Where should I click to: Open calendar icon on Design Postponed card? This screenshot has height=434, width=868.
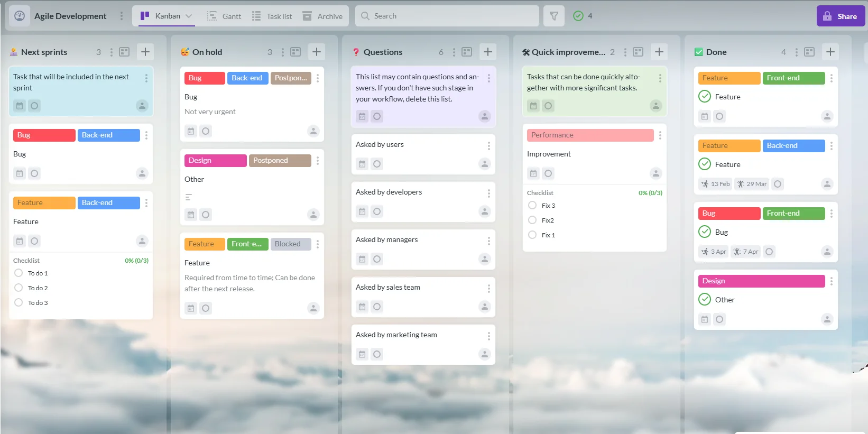[x=191, y=215]
